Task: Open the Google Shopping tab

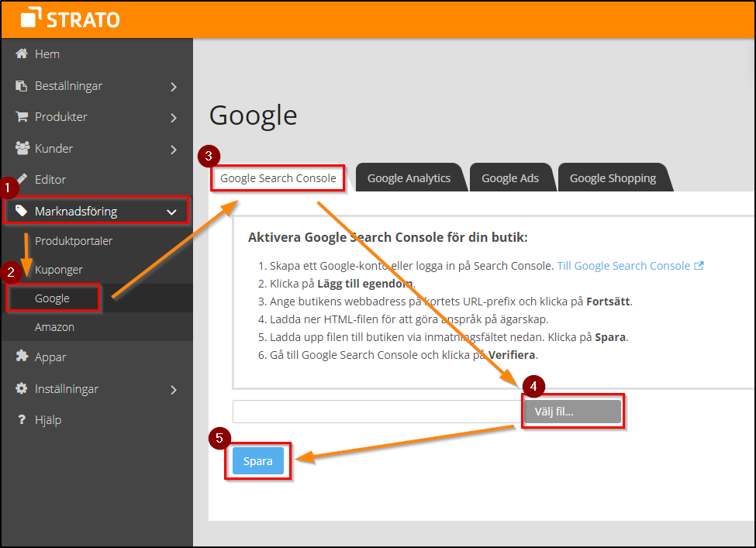Action: click(613, 178)
